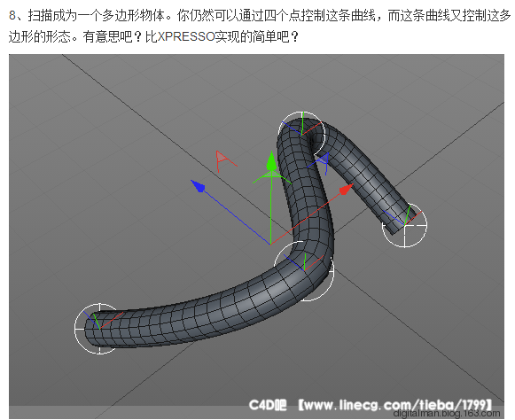Select the green Y-axis arrow handle
Viewport: 515px width, 420px height.
271,161
